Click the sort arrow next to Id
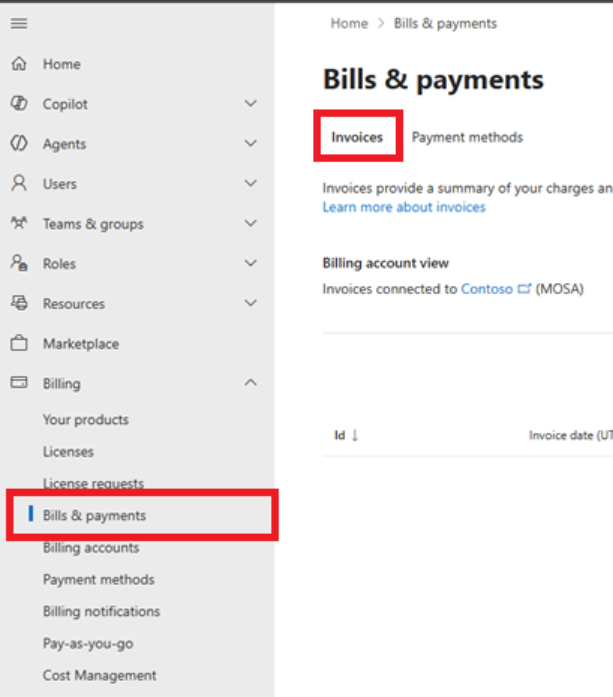This screenshot has height=697, width=613. [x=355, y=435]
